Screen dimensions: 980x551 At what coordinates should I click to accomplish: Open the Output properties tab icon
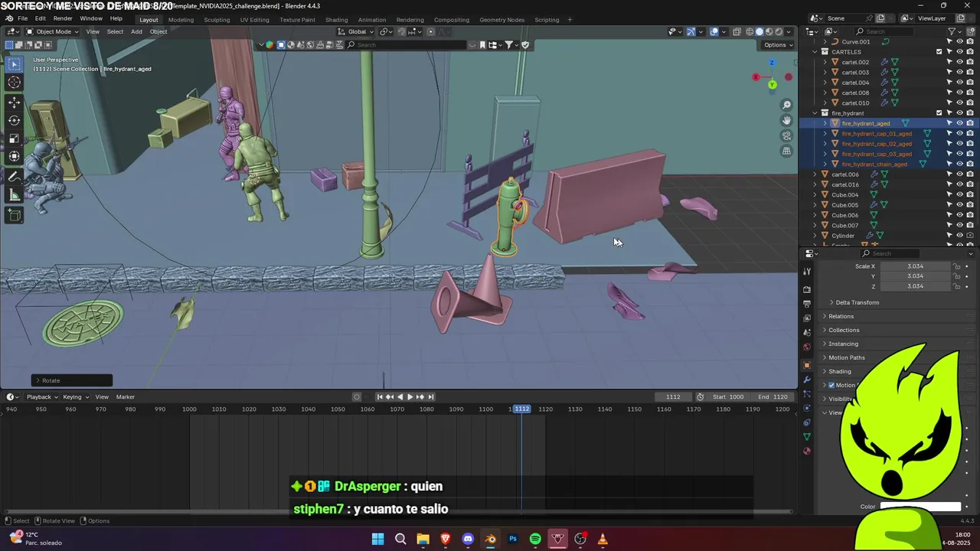coord(806,304)
